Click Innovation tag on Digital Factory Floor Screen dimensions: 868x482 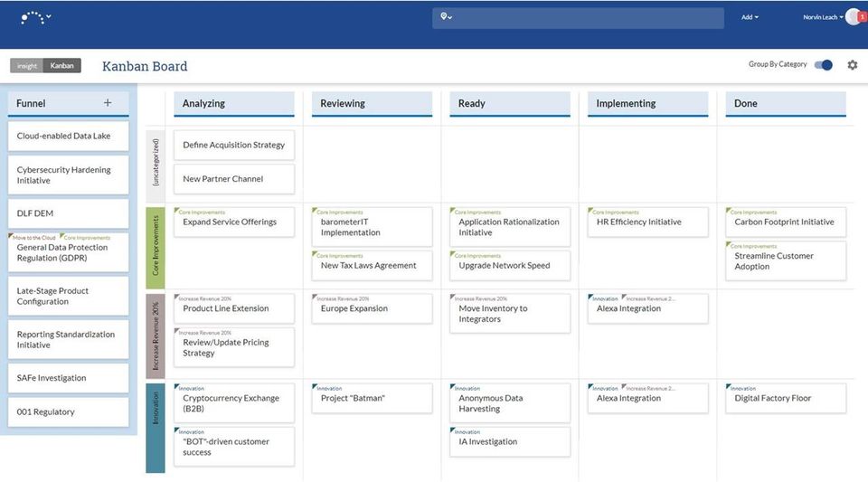click(x=741, y=388)
